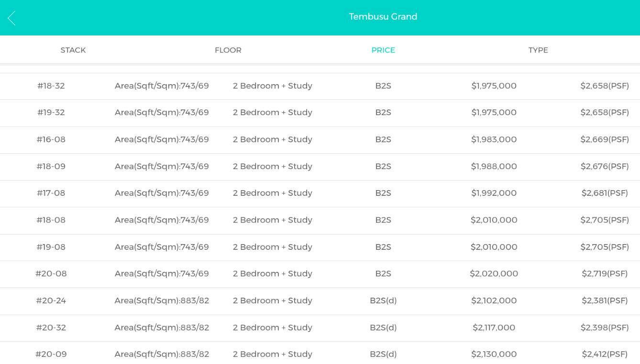Sort units by the FLOOR tab
This screenshot has width=640, height=364.
coord(228,50)
